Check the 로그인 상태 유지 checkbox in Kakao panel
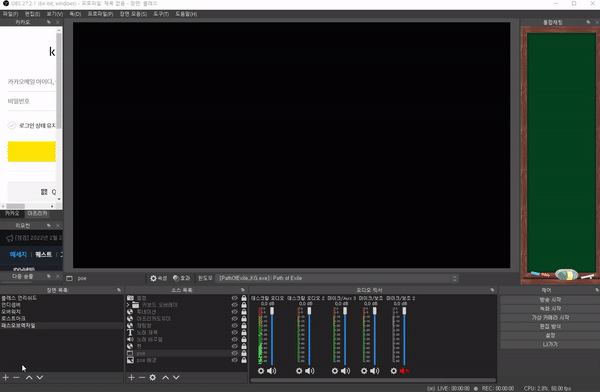The width and height of the screenshot is (600, 392). (x=11, y=125)
